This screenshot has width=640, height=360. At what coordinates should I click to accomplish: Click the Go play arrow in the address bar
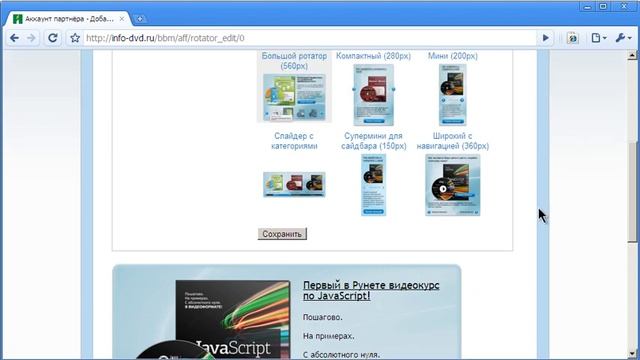tap(545, 38)
